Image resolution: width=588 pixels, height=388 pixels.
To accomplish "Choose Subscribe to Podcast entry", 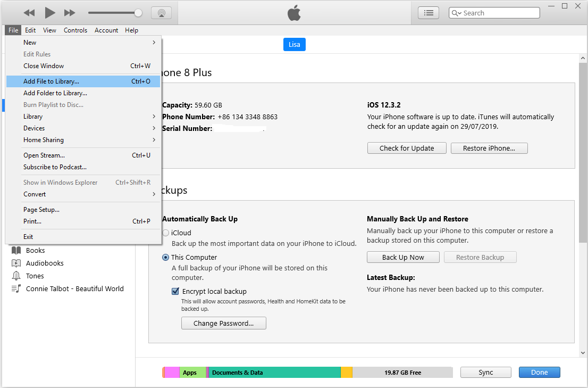I will click(x=83, y=167).
